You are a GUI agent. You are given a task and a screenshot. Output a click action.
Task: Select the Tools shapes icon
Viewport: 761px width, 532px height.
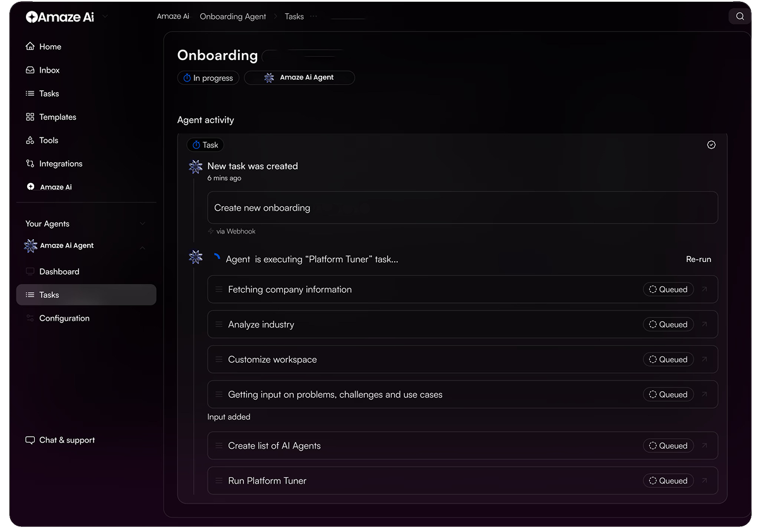(x=30, y=140)
